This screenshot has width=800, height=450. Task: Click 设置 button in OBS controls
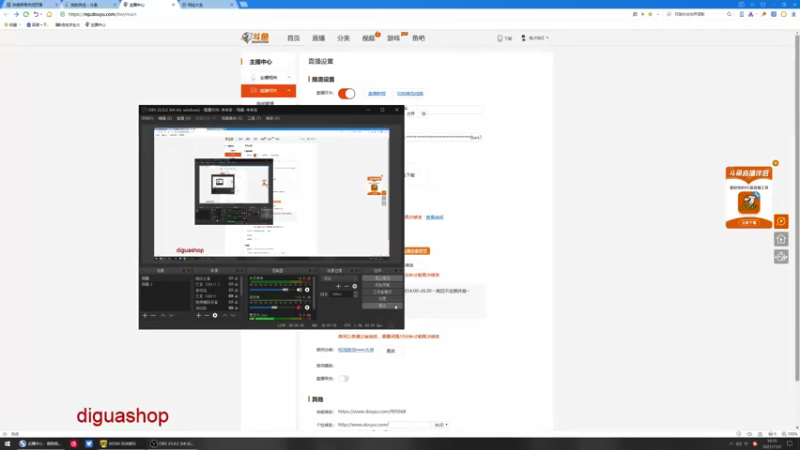382,298
